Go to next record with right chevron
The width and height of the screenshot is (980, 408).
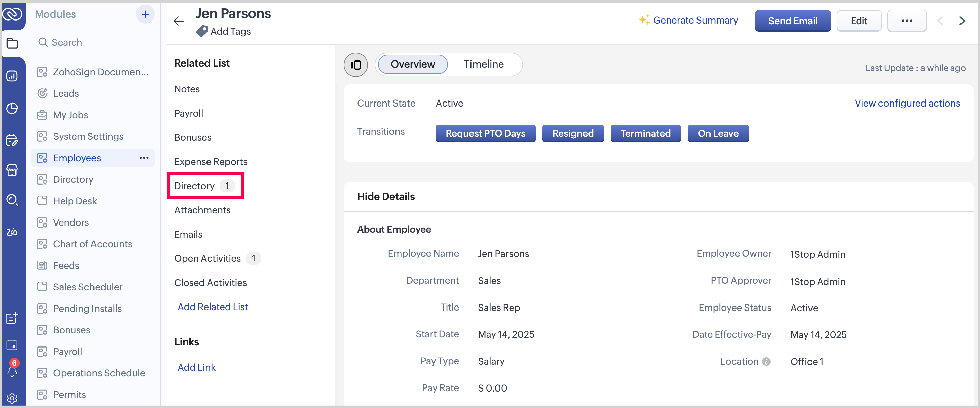962,21
